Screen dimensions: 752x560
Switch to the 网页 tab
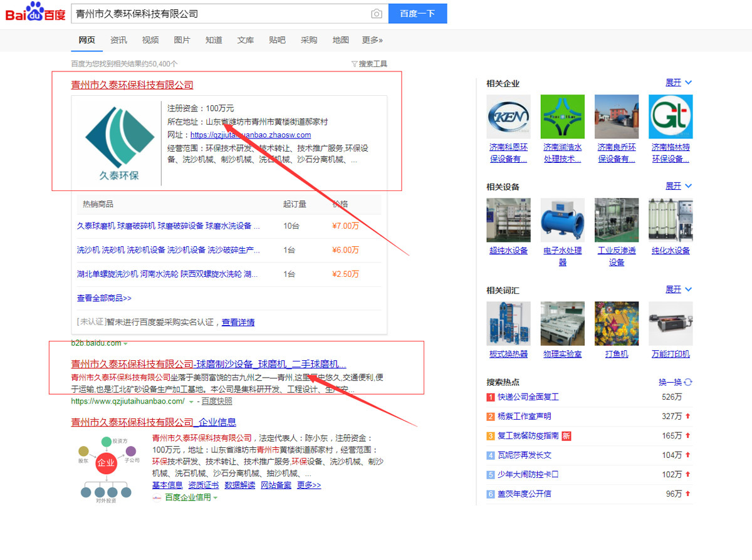pyautogui.click(x=86, y=40)
